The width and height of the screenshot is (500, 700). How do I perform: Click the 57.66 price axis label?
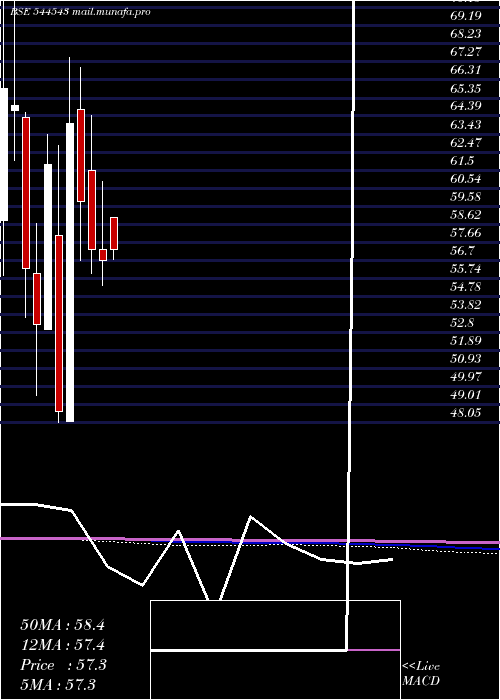pyautogui.click(x=465, y=233)
